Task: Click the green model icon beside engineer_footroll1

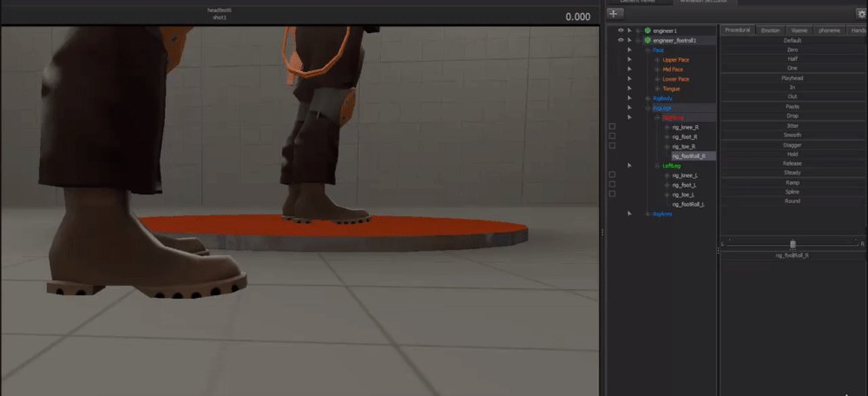Action: click(x=648, y=41)
